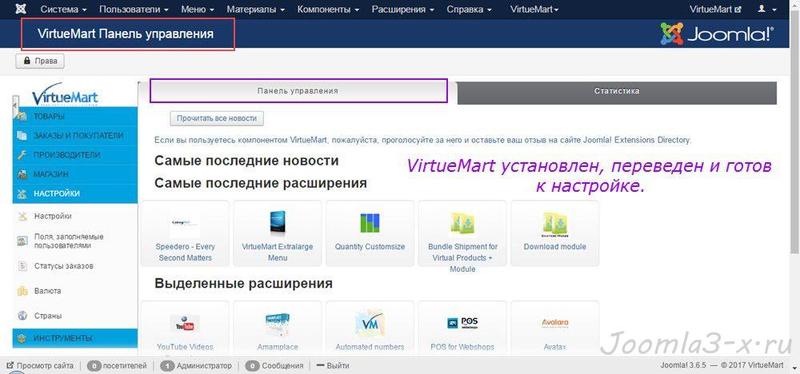This screenshot has height=374, width=800.
Task: Click the Joomla! brand logo on header
Action: click(x=717, y=34)
